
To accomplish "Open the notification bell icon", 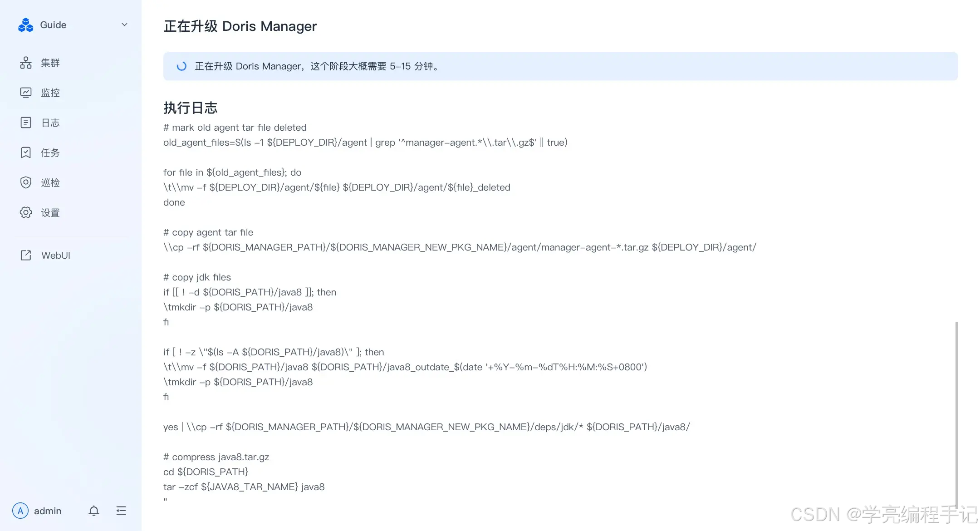I will tap(93, 511).
